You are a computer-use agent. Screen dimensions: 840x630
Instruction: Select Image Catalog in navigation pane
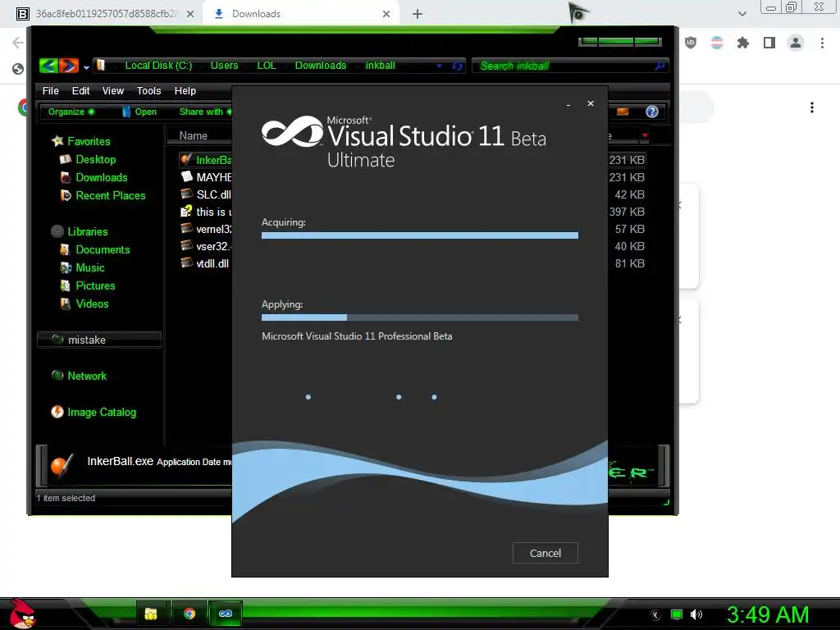point(94,412)
